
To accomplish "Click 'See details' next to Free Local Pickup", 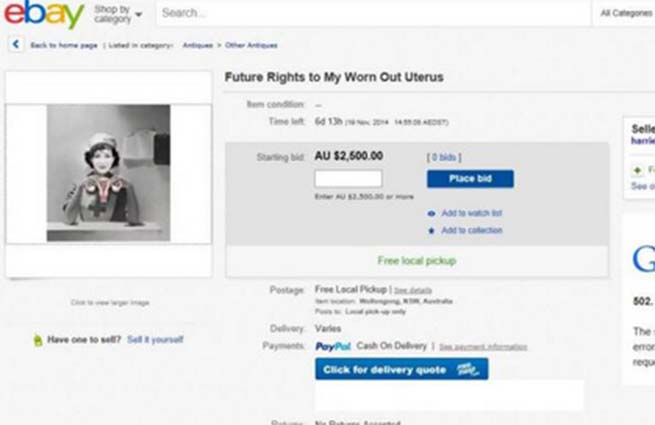I will (x=413, y=290).
